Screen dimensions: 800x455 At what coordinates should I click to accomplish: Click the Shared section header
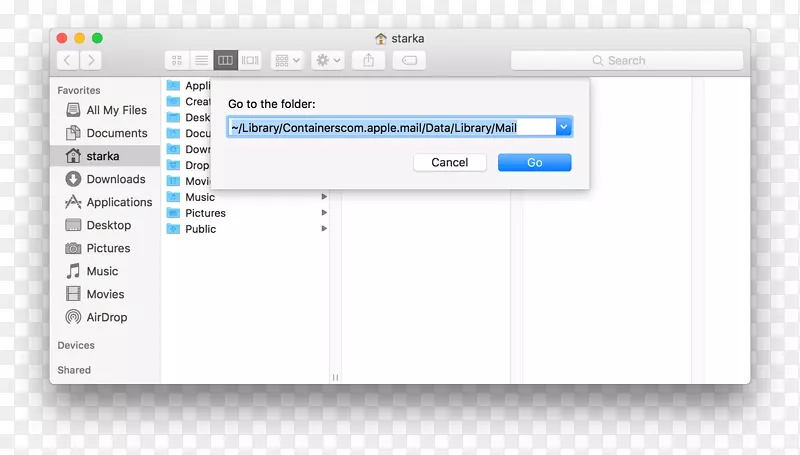pos(74,370)
